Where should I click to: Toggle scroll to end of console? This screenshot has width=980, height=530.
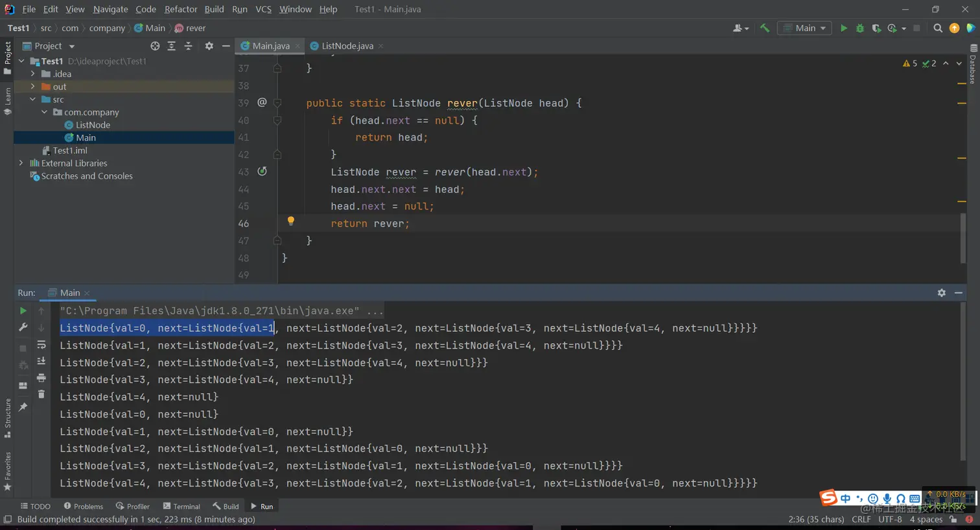click(41, 361)
